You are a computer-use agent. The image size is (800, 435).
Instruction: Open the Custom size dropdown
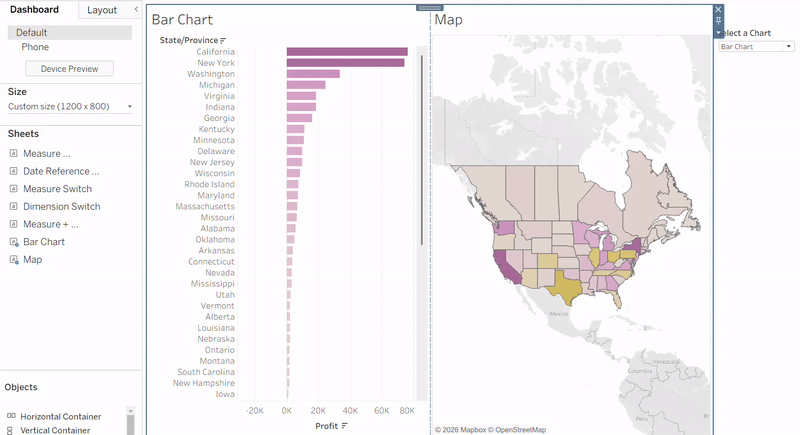coord(129,106)
